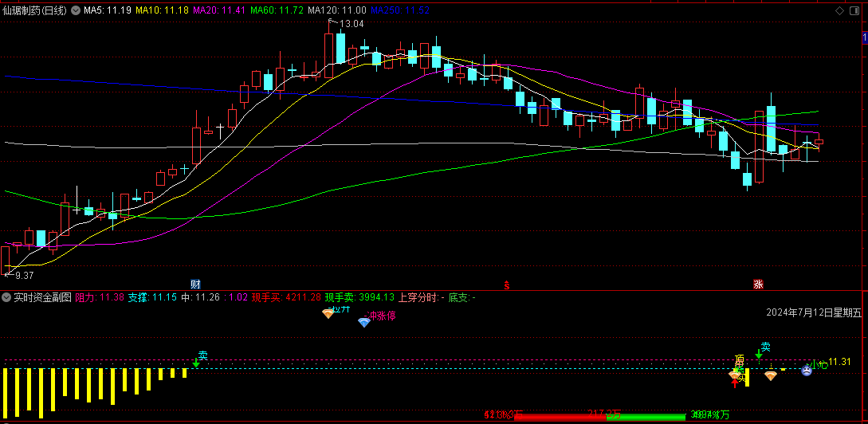Click the 冲涨停 signal label

click(x=382, y=316)
